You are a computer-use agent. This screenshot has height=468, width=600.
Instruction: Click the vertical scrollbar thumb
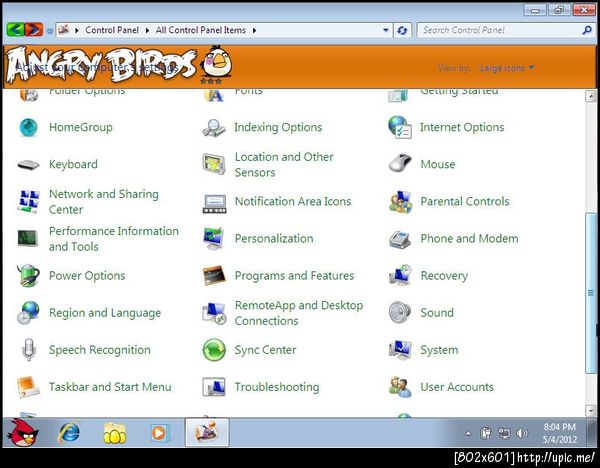pyautogui.click(x=591, y=293)
